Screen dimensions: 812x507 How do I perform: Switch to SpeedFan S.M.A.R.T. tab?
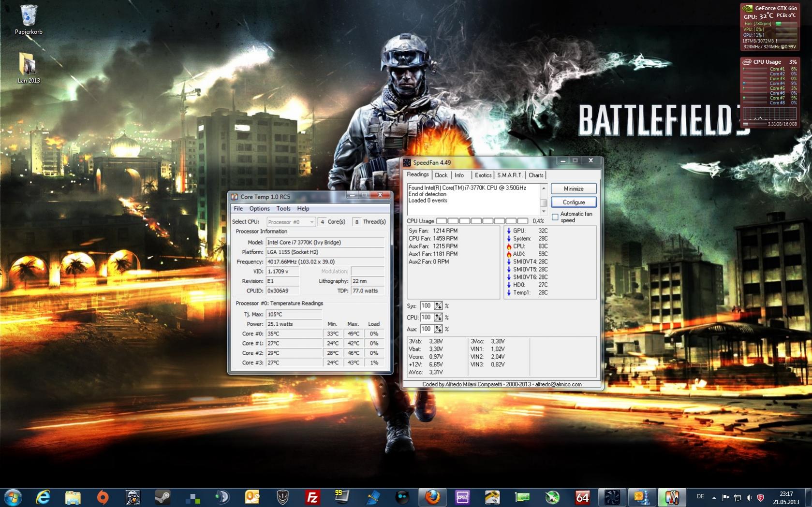coord(510,175)
